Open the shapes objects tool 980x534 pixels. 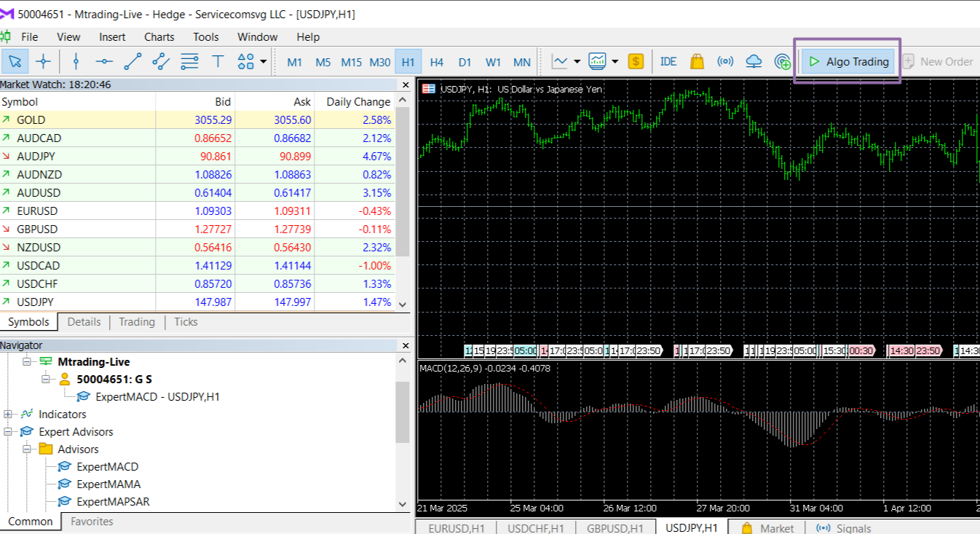pyautogui.click(x=245, y=61)
